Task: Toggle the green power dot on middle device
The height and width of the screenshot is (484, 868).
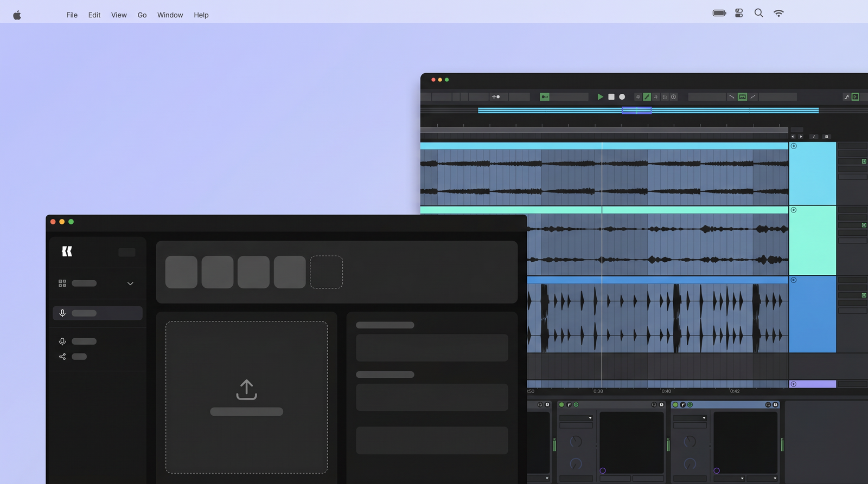Action: tap(561, 405)
